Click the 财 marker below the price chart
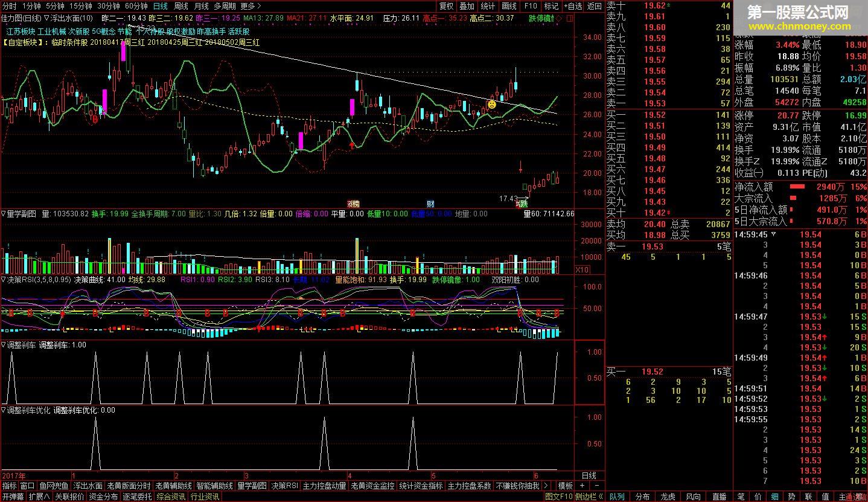 click(430, 204)
